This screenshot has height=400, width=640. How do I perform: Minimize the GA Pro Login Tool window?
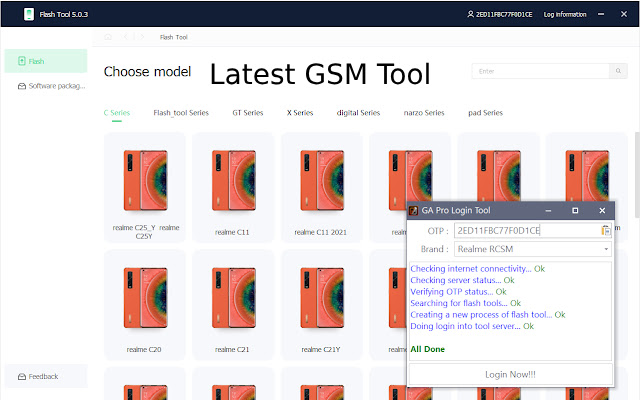point(548,211)
